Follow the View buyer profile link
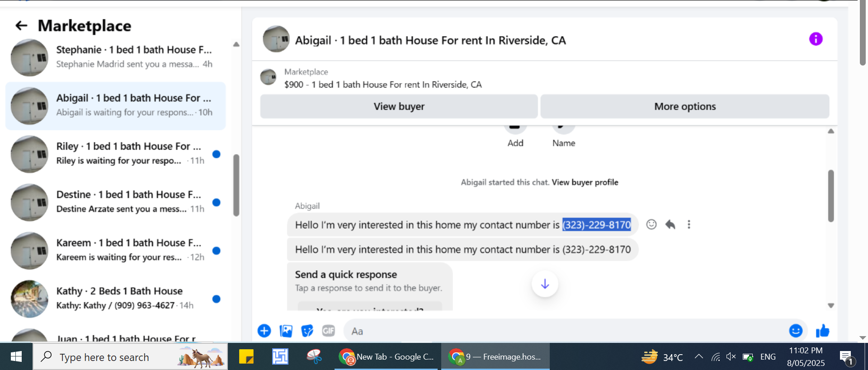Viewport: 868px width, 370px height. (585, 182)
